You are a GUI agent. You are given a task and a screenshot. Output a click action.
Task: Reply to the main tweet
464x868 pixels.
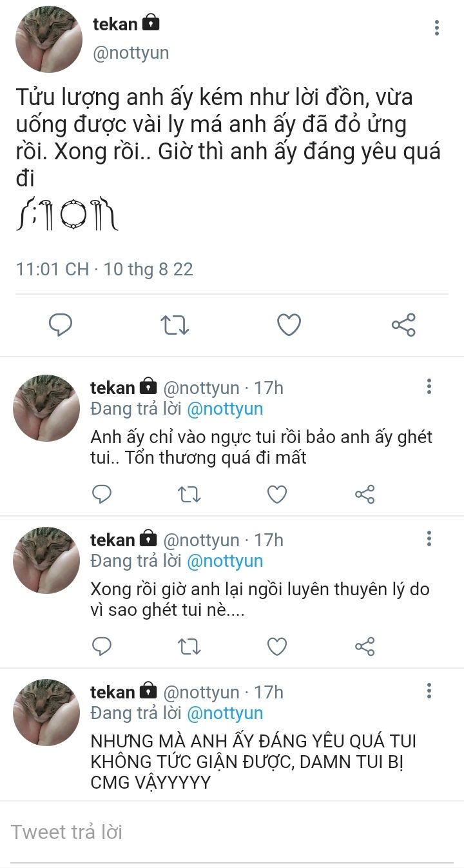61,325
